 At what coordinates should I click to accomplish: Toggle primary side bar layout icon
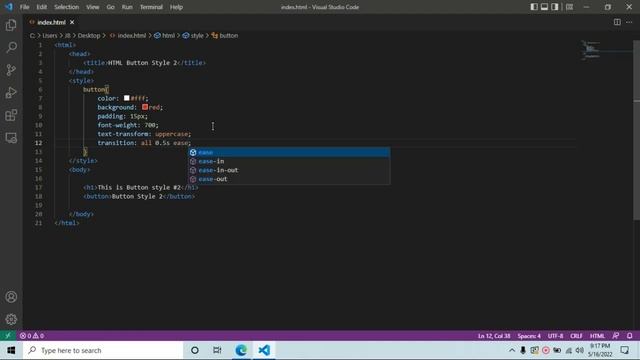point(534,7)
